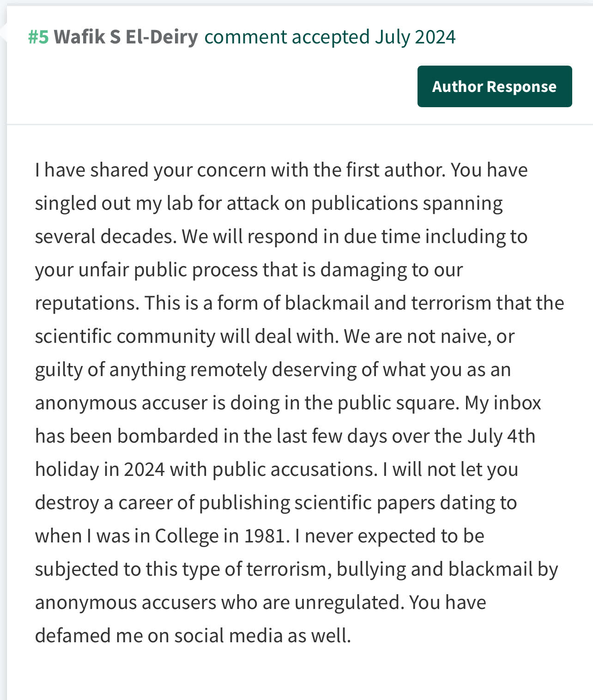The width and height of the screenshot is (593, 700).
Task: Click the Author Response button
Action: [494, 86]
